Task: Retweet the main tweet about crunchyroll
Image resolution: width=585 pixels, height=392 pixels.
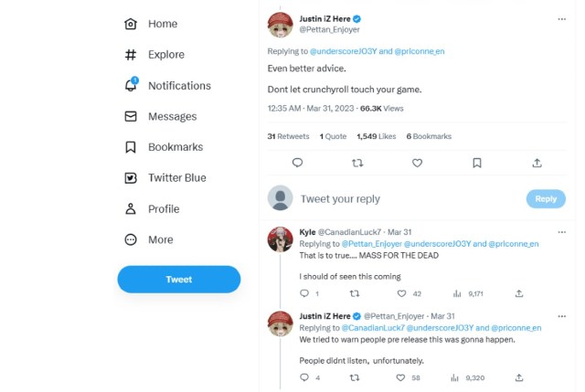Action: click(357, 163)
